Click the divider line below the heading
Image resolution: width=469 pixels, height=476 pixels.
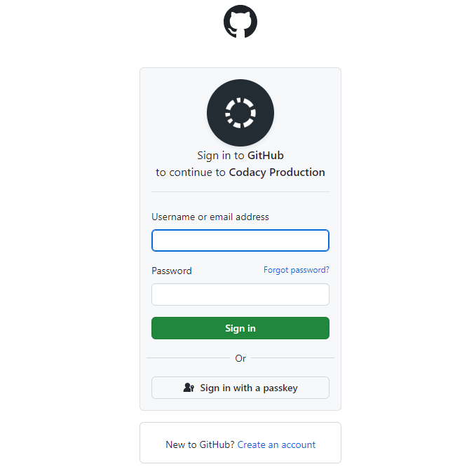click(240, 191)
